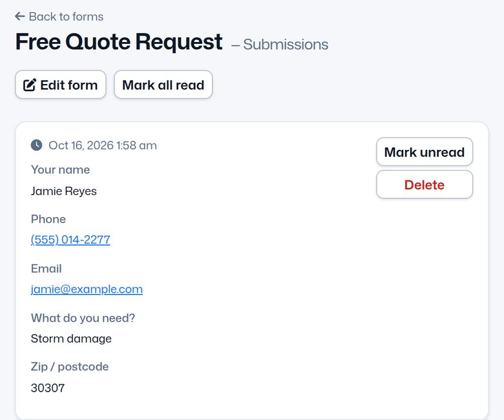
Task: Click the Submissions subtitle text
Action: tap(286, 45)
